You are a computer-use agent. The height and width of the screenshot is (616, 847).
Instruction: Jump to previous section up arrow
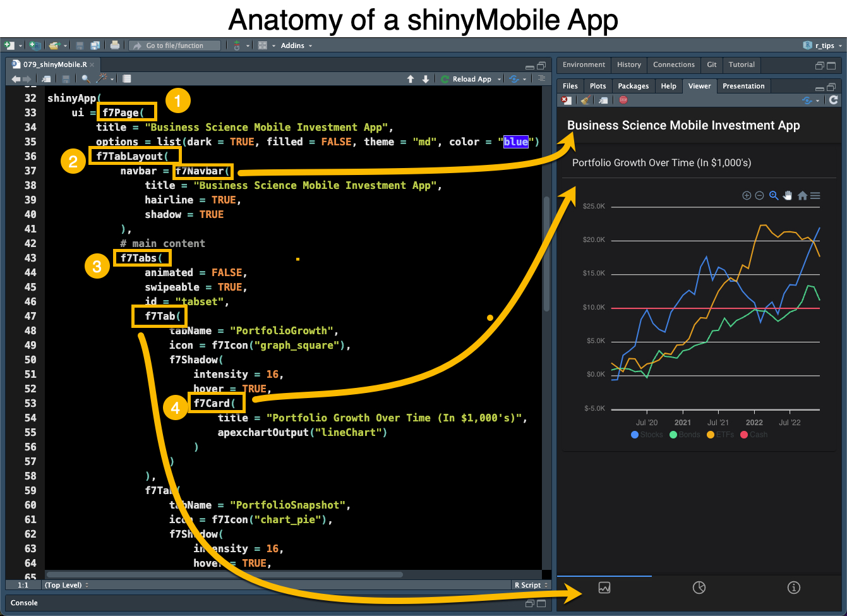click(x=411, y=79)
